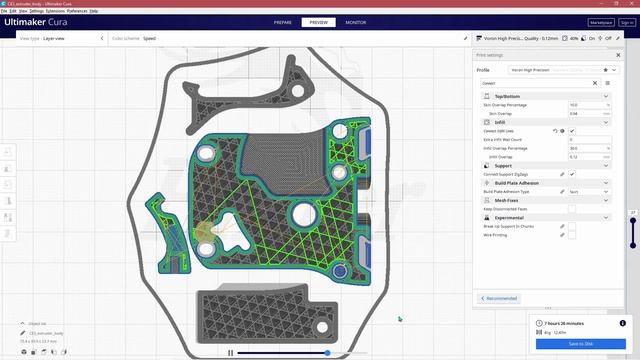This screenshot has width=640, height=360.
Task: Click the info icon beside Connect Infill Lines
Action: click(562, 131)
